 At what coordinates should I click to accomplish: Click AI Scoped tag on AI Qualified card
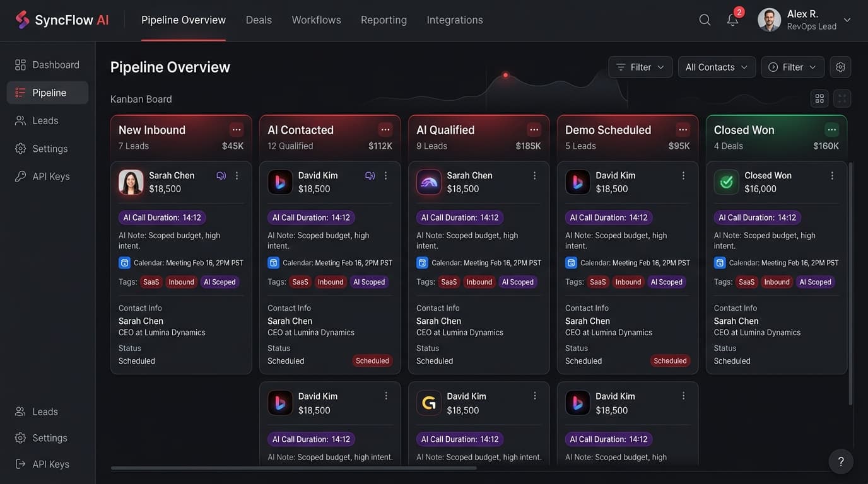click(x=518, y=282)
